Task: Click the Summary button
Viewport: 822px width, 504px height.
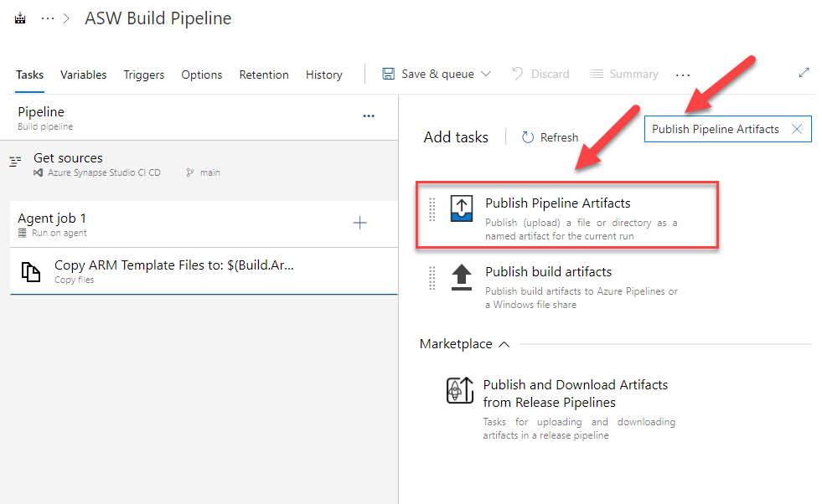Action: pyautogui.click(x=624, y=74)
